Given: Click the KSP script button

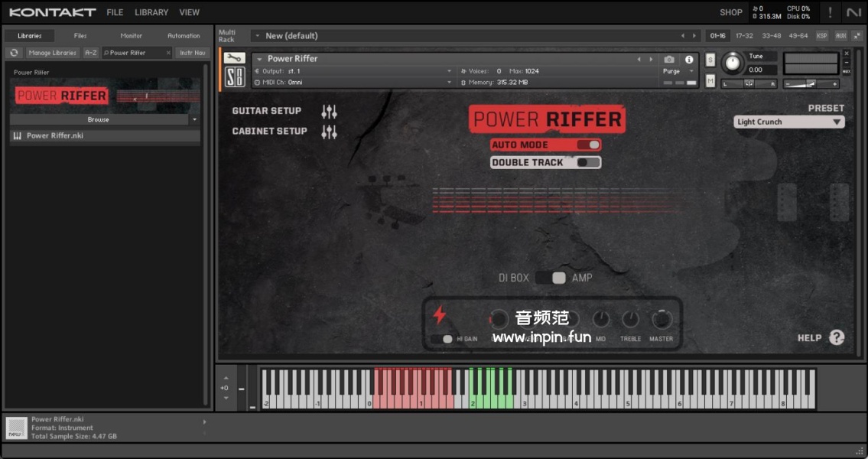Looking at the screenshot, I should 822,35.
